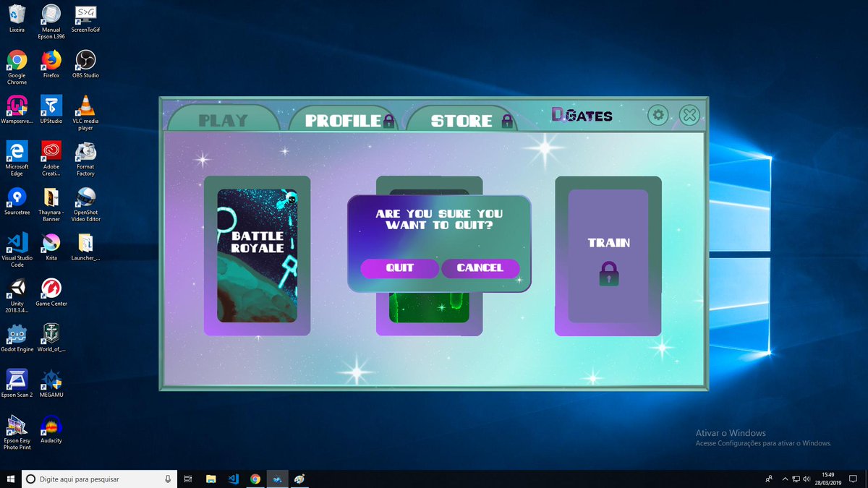Launch Microsoft Edge from the desktop
Viewport: 868px width, 488px height.
17,159
